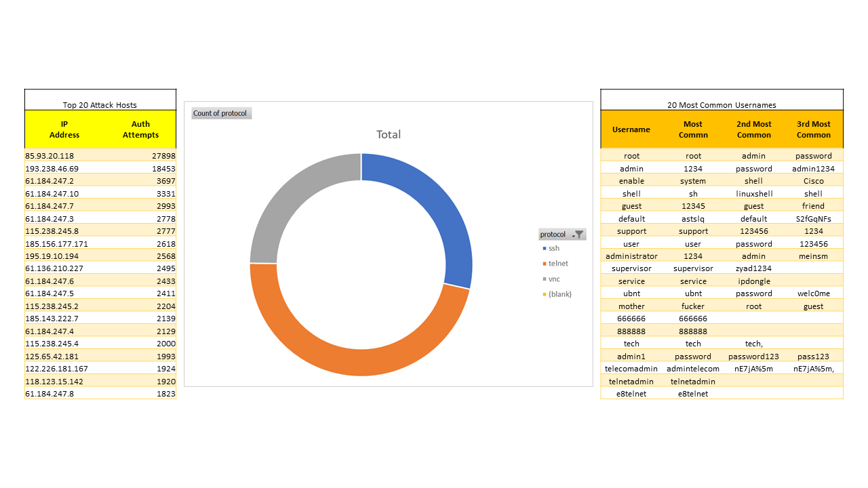Select the orange telnet legend marker
The height and width of the screenshot is (488, 868).
pyautogui.click(x=543, y=264)
